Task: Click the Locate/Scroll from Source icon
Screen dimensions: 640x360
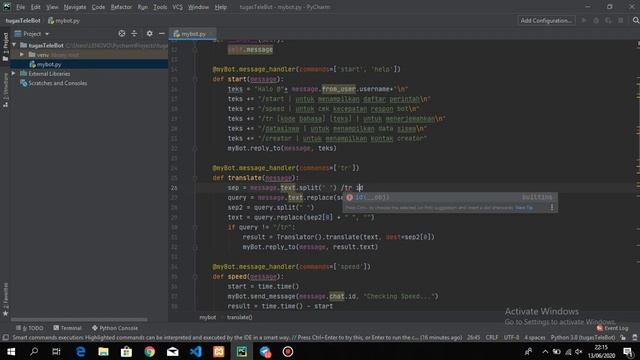Action: click(x=122, y=34)
